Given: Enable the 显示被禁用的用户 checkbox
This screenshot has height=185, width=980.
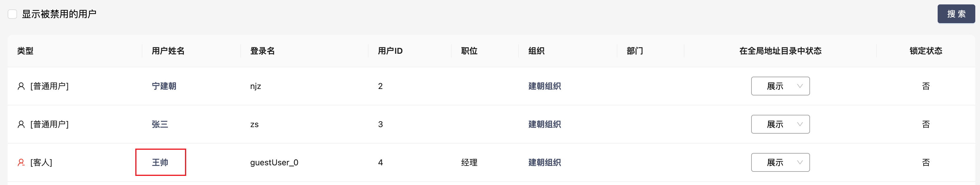Looking at the screenshot, I should click(13, 14).
